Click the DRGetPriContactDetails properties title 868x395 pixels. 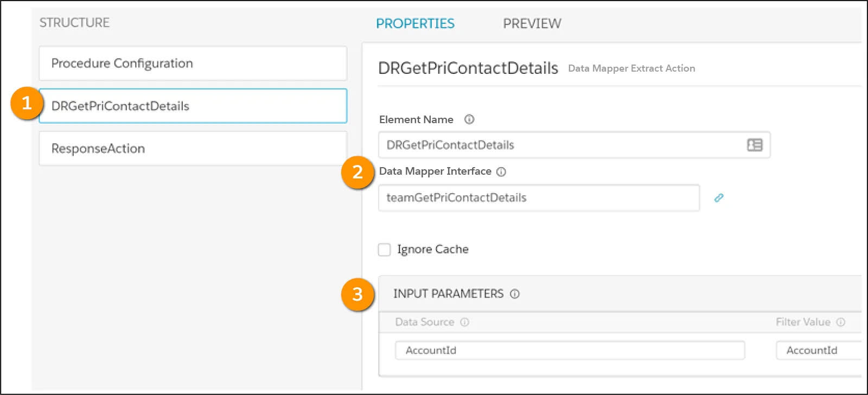(x=468, y=68)
